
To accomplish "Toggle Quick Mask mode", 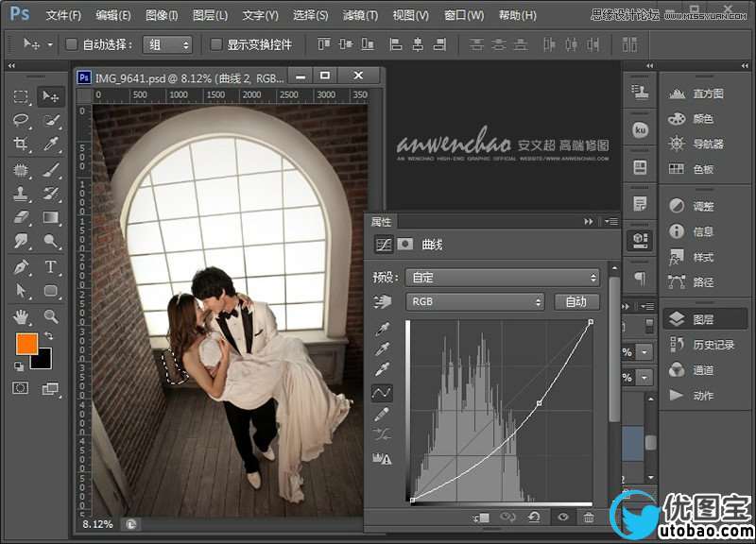I will (x=20, y=388).
